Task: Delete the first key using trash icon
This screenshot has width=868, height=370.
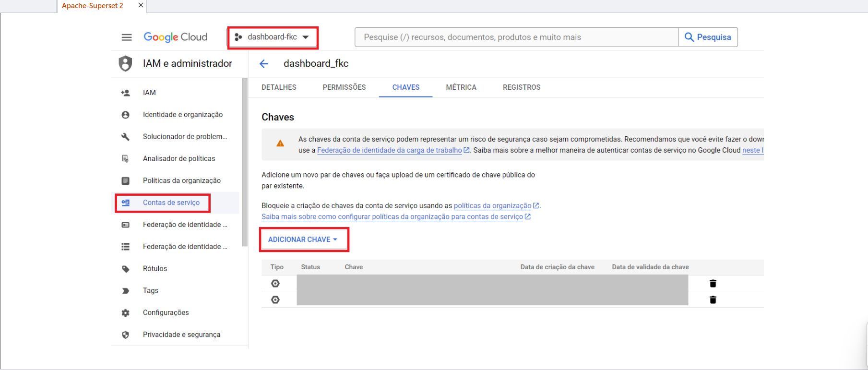Action: coord(713,284)
